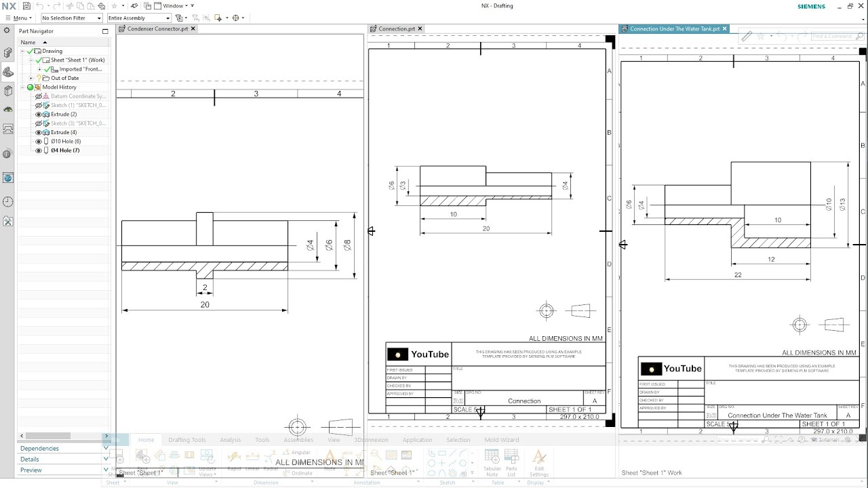This screenshot has height=488, width=868.
Task: Click the selection scope filter icon
Action: [179, 18]
